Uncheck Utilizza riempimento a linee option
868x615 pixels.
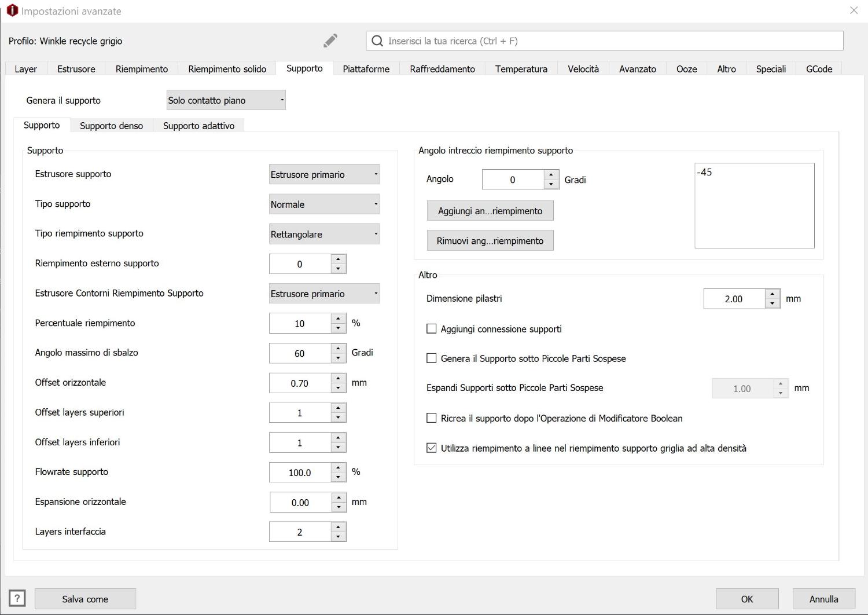[432, 448]
